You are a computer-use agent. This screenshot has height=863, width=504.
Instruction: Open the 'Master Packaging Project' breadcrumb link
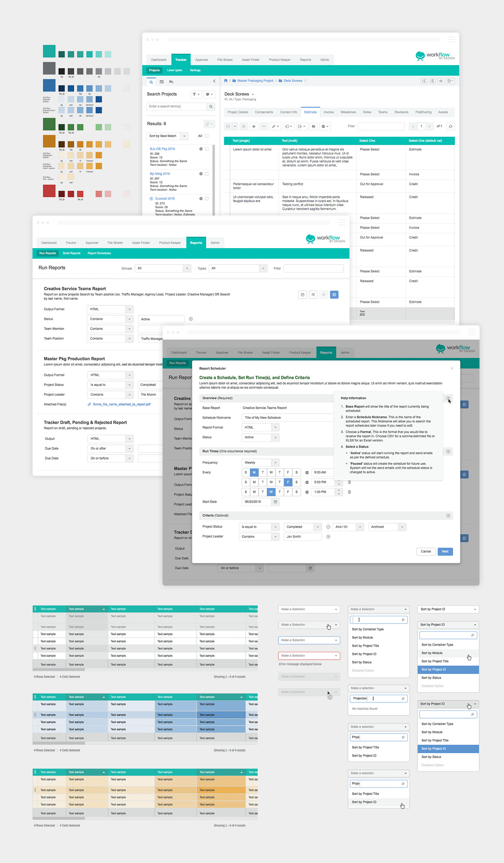coord(255,81)
